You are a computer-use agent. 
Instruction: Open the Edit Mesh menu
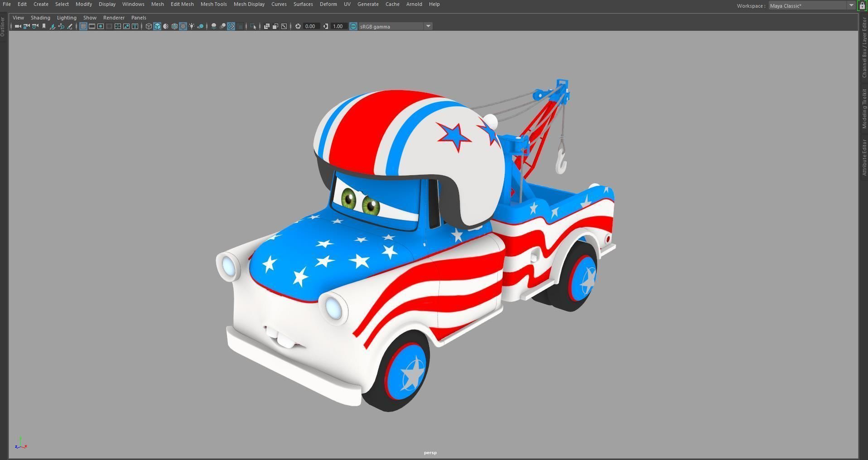(x=182, y=4)
